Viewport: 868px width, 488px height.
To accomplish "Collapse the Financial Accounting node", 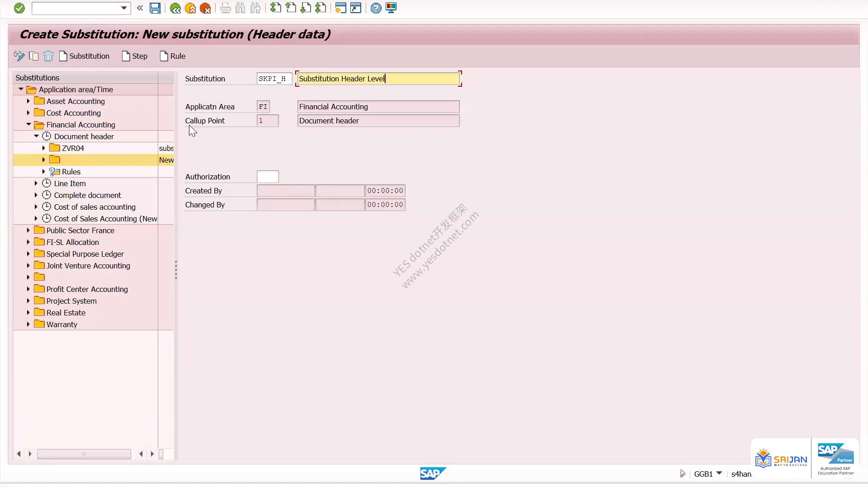I will (28, 125).
